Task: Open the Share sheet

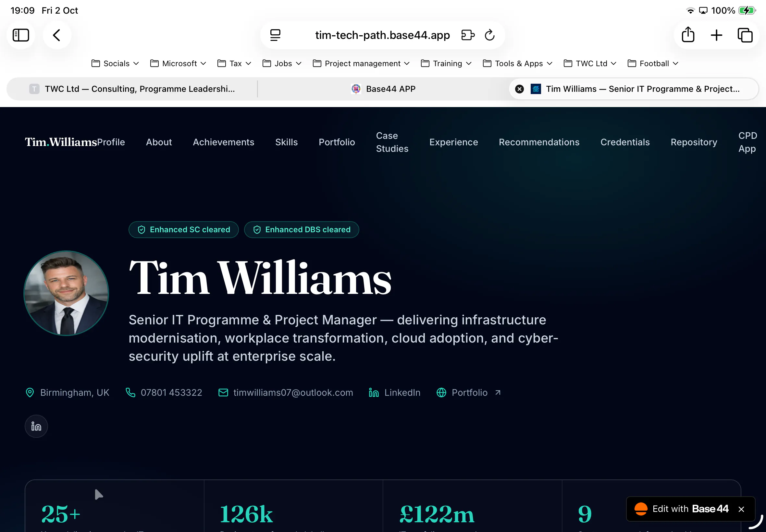Action: pos(688,35)
